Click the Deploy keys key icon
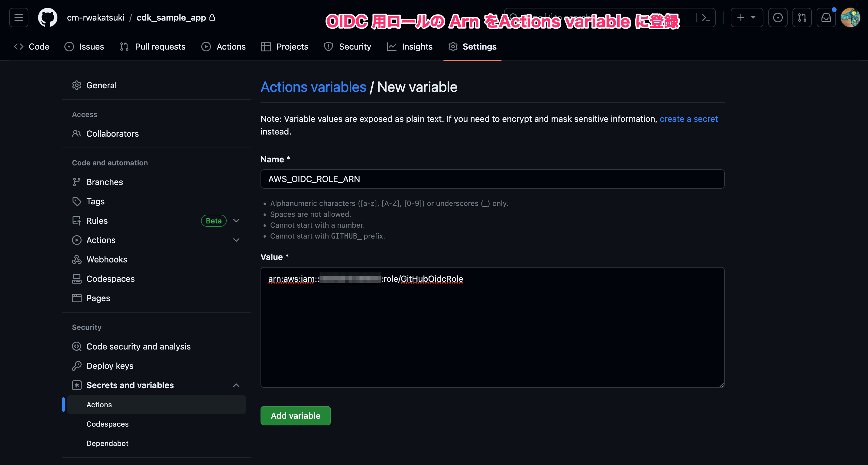The width and height of the screenshot is (868, 465). tap(77, 366)
